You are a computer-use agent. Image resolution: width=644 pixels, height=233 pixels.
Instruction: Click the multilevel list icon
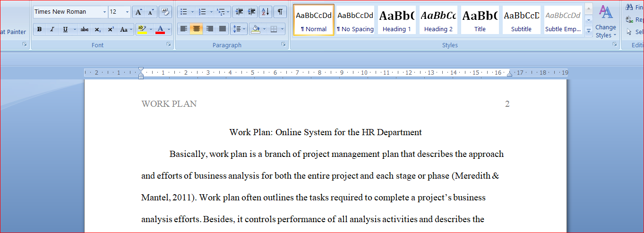pyautogui.click(x=220, y=12)
